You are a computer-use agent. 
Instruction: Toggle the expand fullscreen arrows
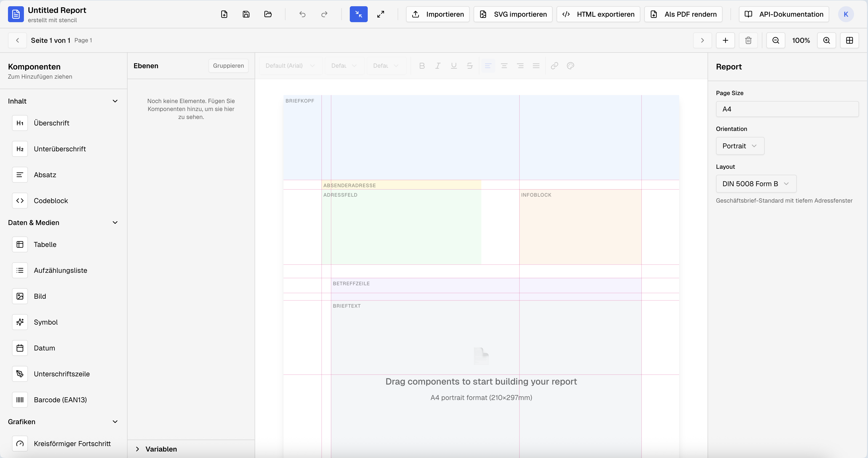click(x=380, y=14)
